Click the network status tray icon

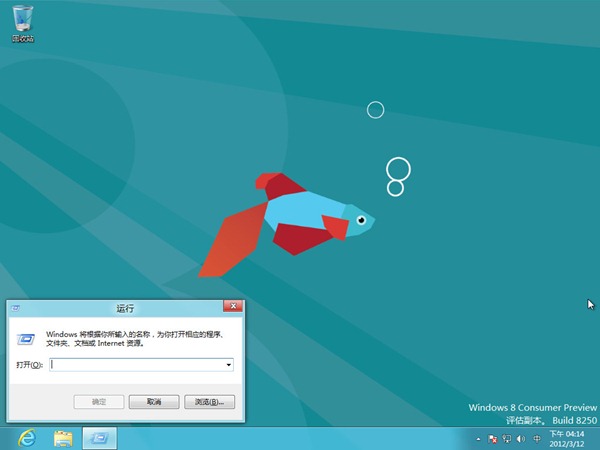coord(507,439)
